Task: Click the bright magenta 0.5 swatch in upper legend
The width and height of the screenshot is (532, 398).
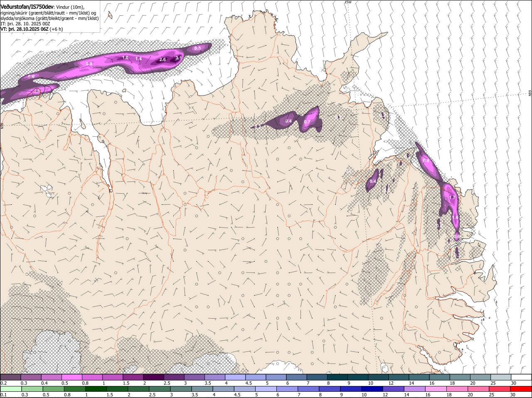Action: [71, 377]
